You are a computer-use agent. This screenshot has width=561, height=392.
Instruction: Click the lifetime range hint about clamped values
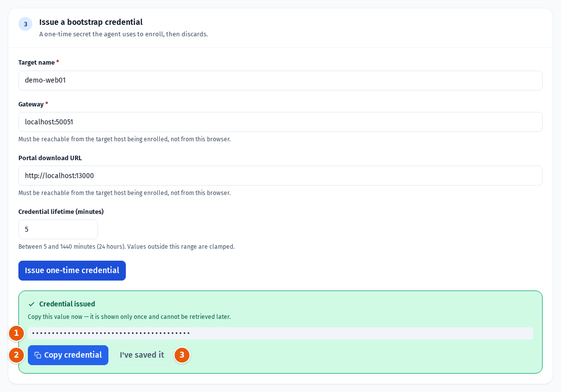coord(127,247)
